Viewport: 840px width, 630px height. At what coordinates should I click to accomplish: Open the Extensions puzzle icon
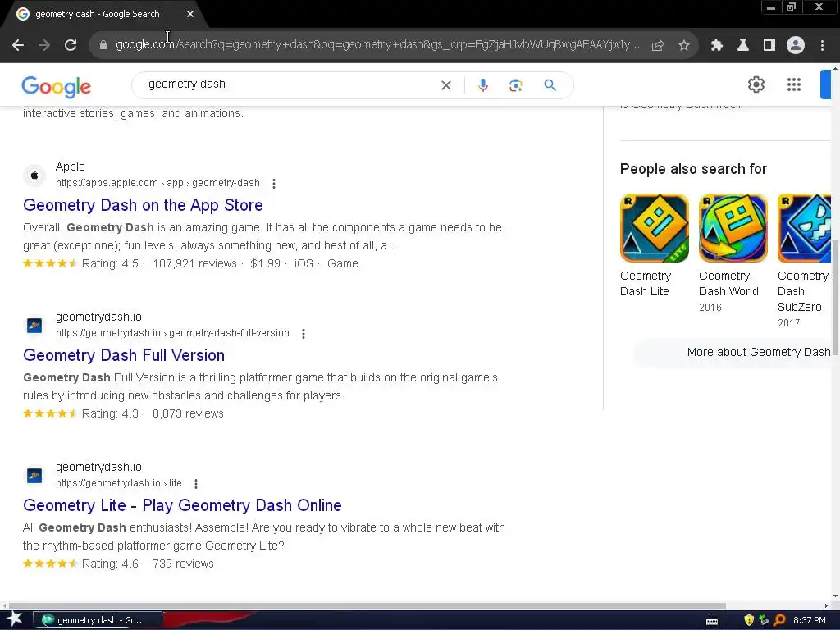click(x=716, y=46)
